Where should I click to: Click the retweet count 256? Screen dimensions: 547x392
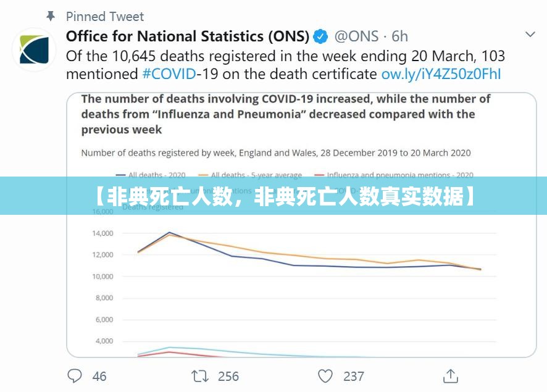coord(228,377)
